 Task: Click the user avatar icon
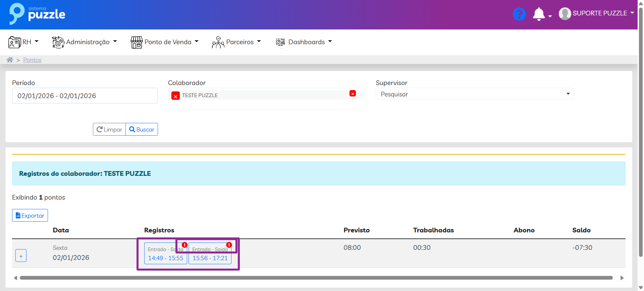coord(565,14)
